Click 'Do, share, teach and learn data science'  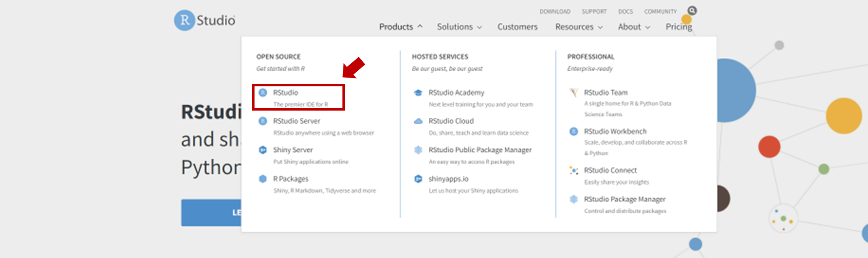(x=478, y=133)
